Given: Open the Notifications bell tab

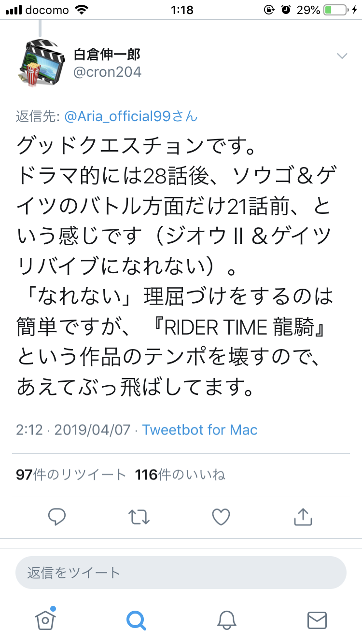Looking at the screenshot, I should pos(226,619).
